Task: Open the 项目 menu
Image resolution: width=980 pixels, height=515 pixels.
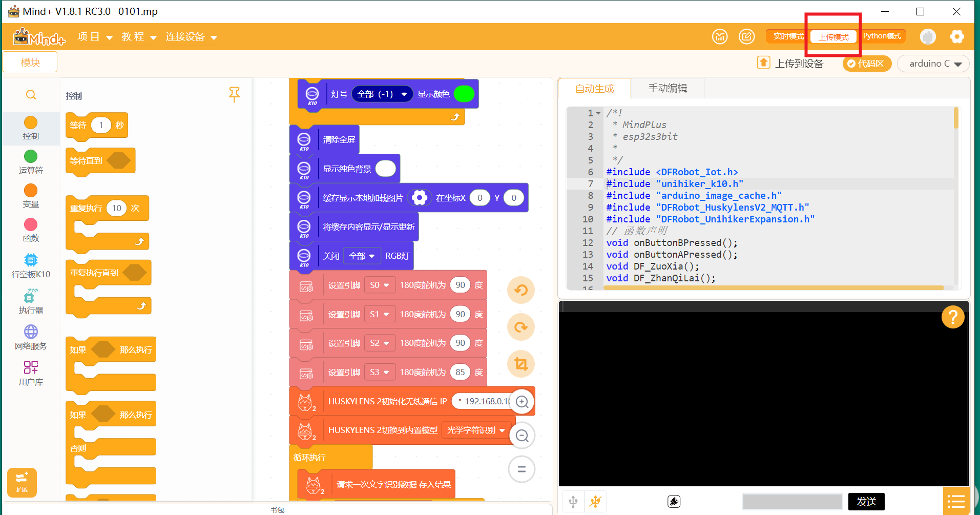Action: (95, 37)
